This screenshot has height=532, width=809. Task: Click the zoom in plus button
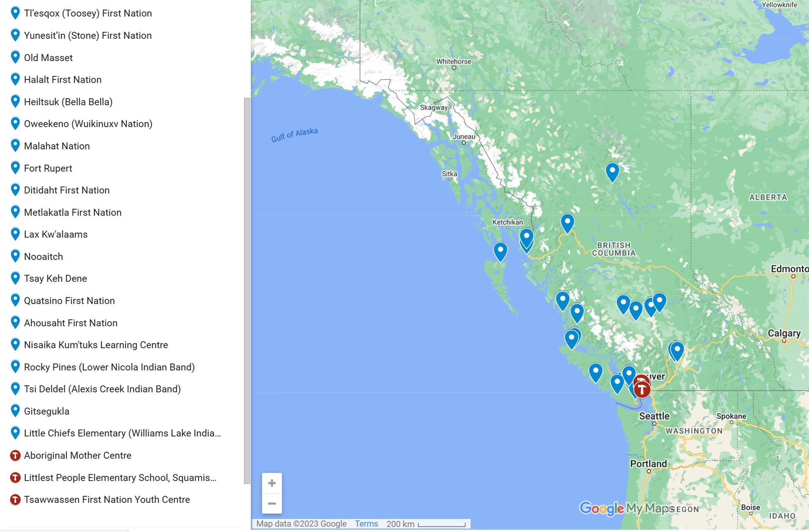coord(272,483)
